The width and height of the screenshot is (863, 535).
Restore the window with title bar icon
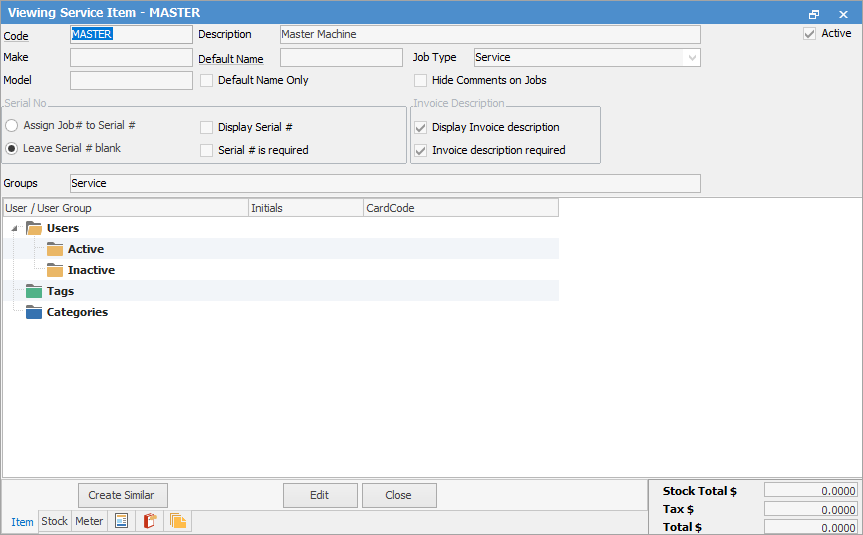pos(814,14)
